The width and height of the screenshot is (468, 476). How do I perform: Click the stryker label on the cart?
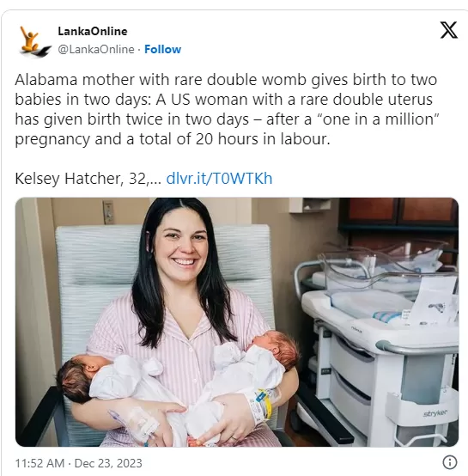(x=435, y=413)
